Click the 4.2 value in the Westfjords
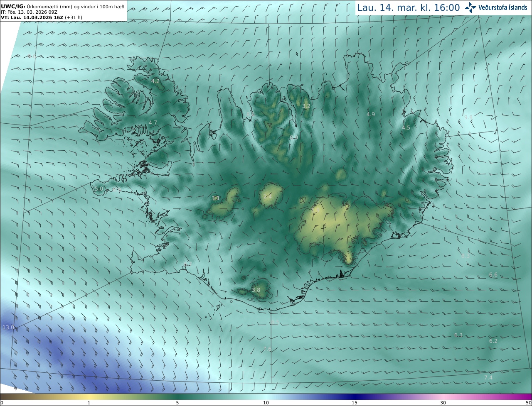The image size is (532, 406). click(155, 81)
